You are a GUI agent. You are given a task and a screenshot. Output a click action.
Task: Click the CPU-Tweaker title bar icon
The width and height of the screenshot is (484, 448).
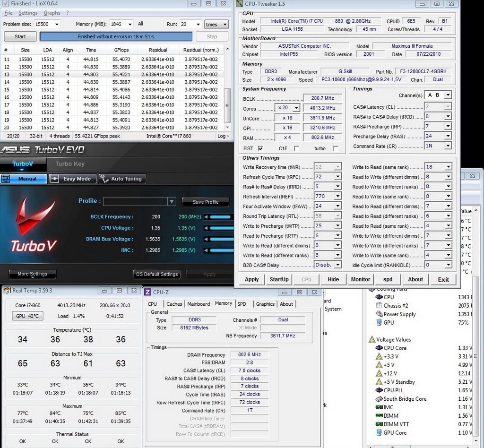pos(239,4)
